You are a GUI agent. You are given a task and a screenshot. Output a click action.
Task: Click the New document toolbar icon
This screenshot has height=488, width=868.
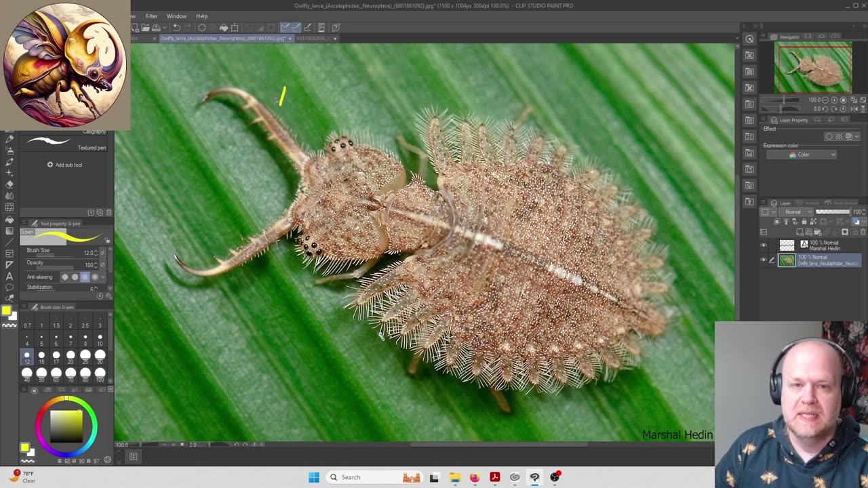point(134,28)
